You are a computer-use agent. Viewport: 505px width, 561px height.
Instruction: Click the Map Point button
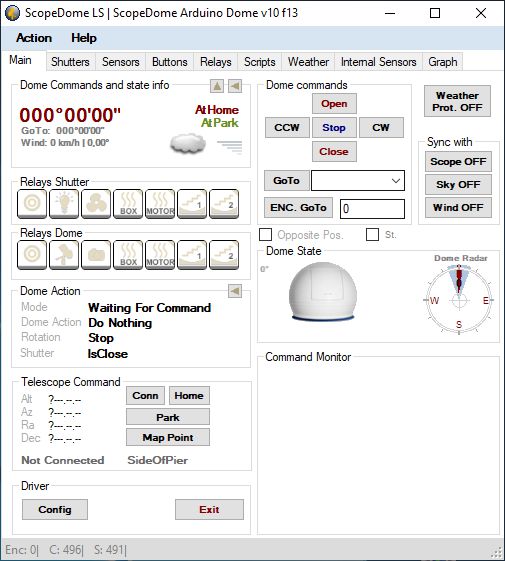(x=168, y=438)
